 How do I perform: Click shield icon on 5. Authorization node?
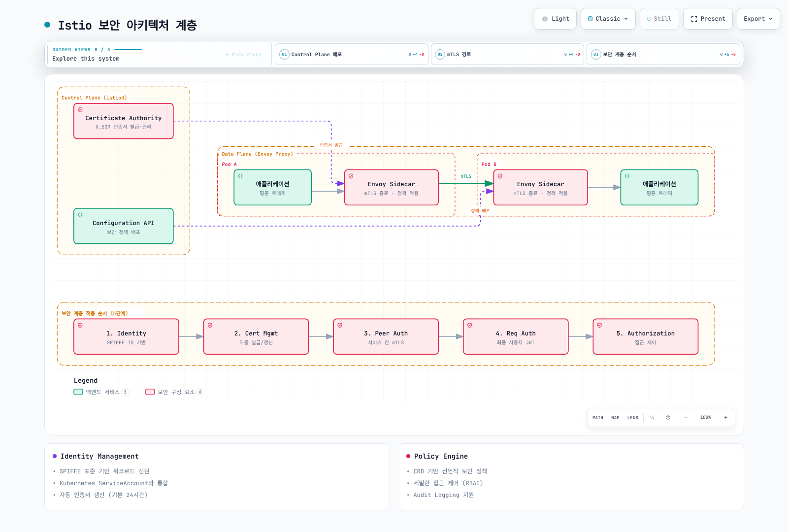(599, 325)
